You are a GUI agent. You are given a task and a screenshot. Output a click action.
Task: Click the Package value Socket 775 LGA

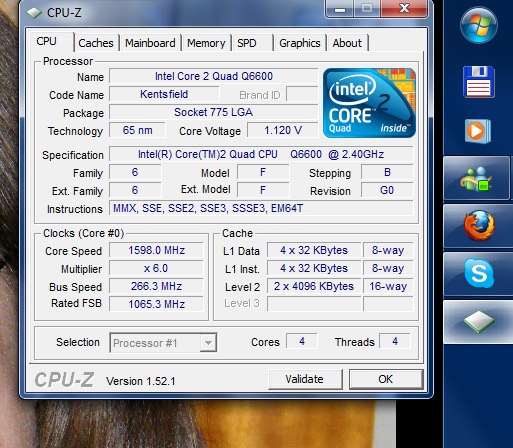pos(214,112)
